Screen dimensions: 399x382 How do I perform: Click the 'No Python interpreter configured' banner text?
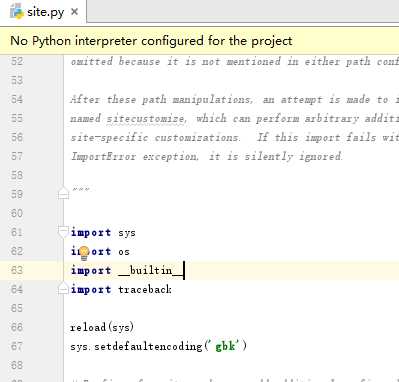point(151,41)
